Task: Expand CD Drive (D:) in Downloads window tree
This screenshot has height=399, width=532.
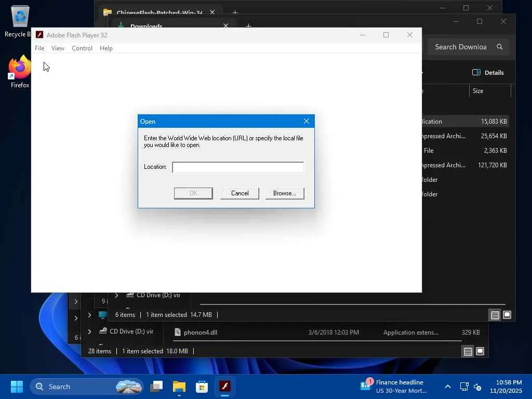Action: tap(116, 295)
